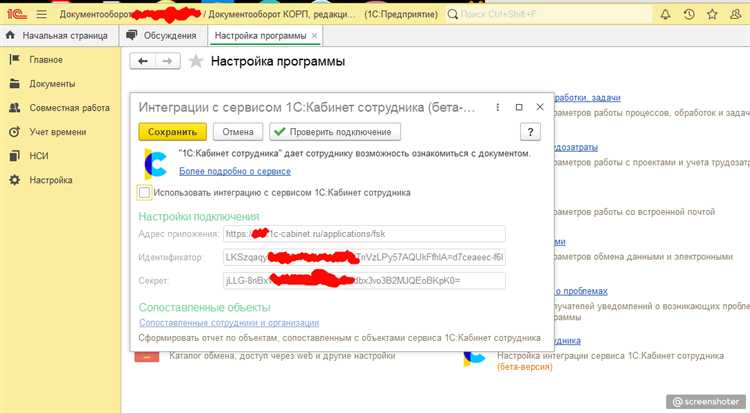Screen dimensions: 750x413
Task: Click the Секрет field
Action: (364, 281)
